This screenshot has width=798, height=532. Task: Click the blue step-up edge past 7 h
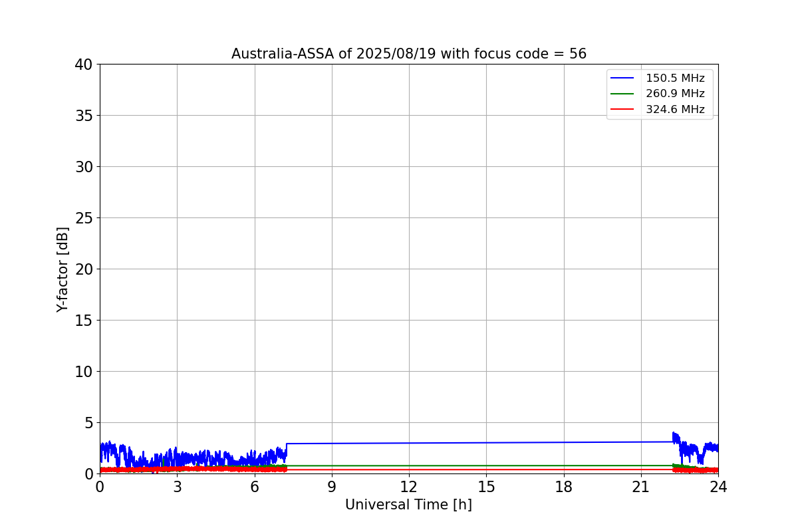click(x=287, y=450)
